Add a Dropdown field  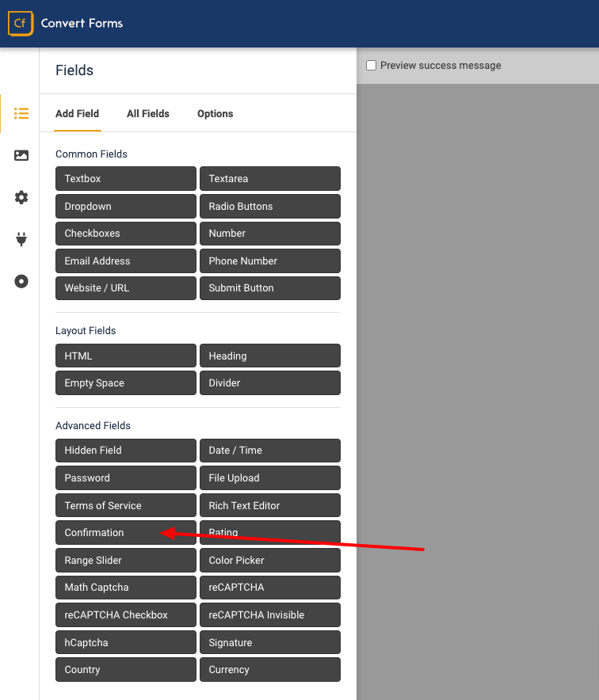126,206
